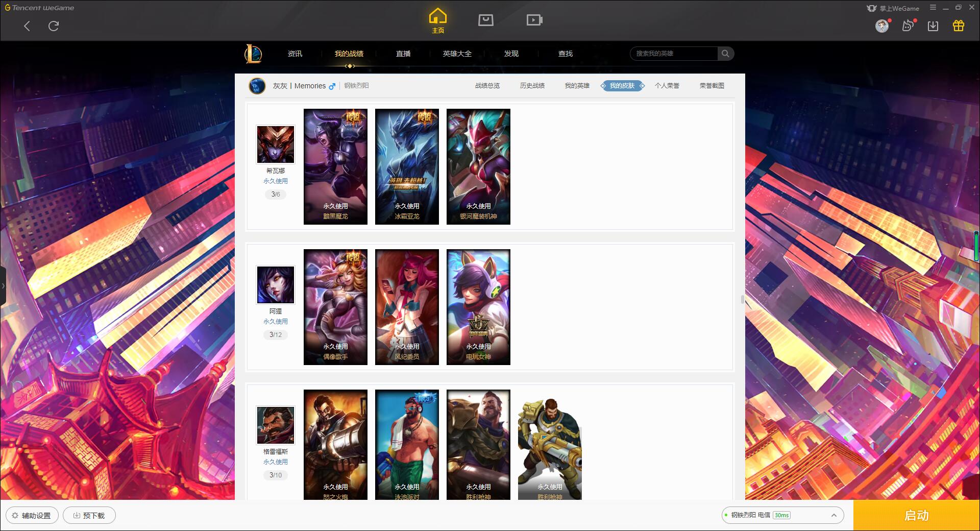
Task: Go back with the left arrow icon
Action: (27, 26)
